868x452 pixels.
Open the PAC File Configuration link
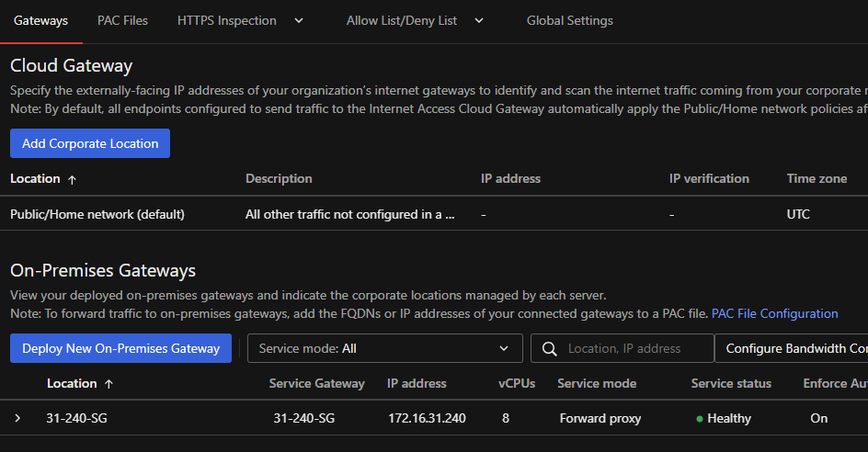[x=774, y=313]
